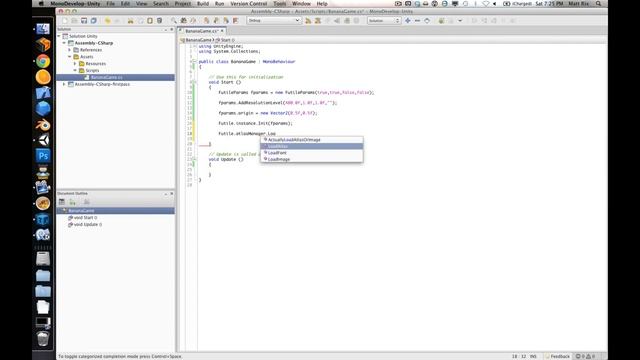The image size is (640, 360).
Task: Collapse the Scripts folder
Action: [75, 71]
